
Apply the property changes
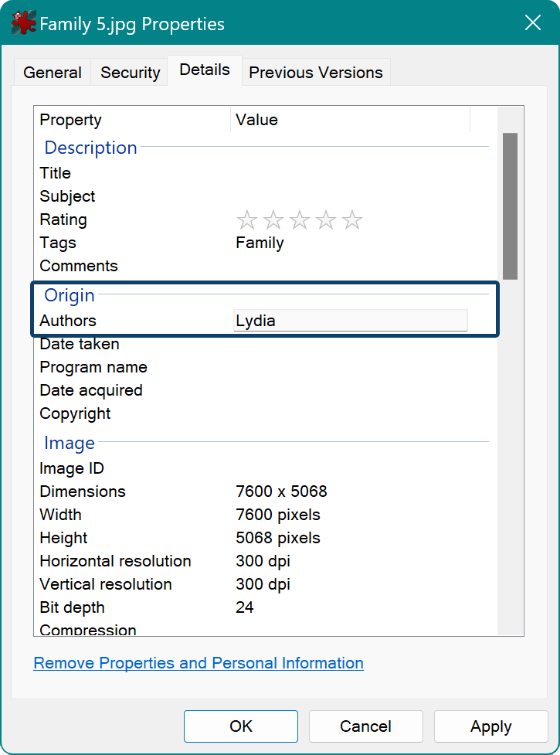(490, 726)
